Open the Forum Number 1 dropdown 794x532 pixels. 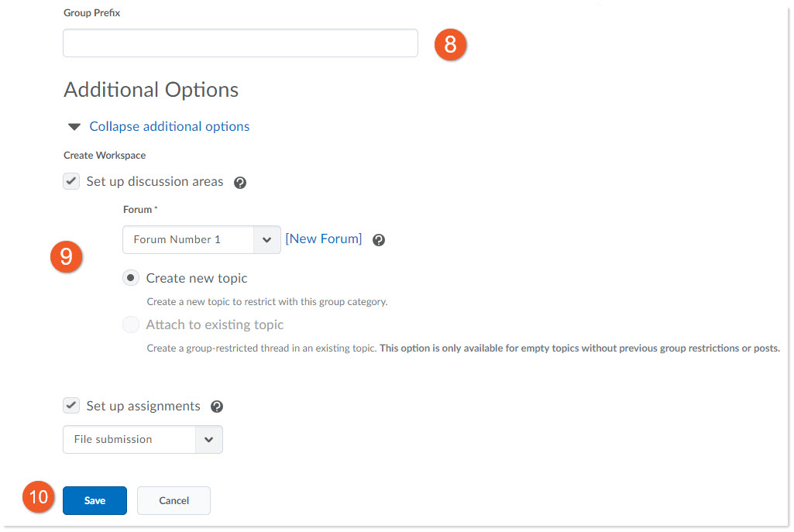click(201, 239)
